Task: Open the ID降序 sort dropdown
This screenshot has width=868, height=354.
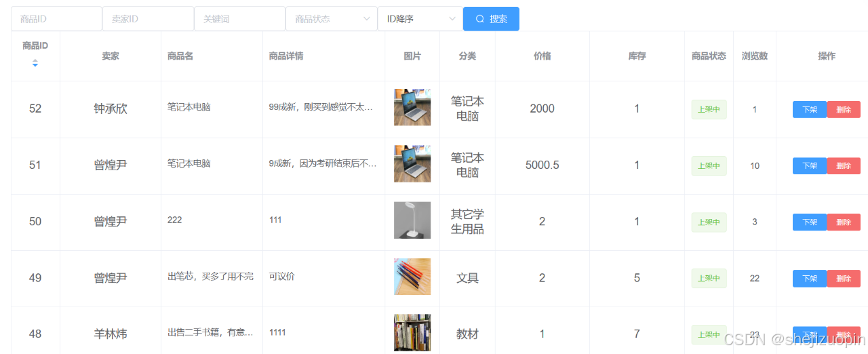Action: tap(420, 19)
